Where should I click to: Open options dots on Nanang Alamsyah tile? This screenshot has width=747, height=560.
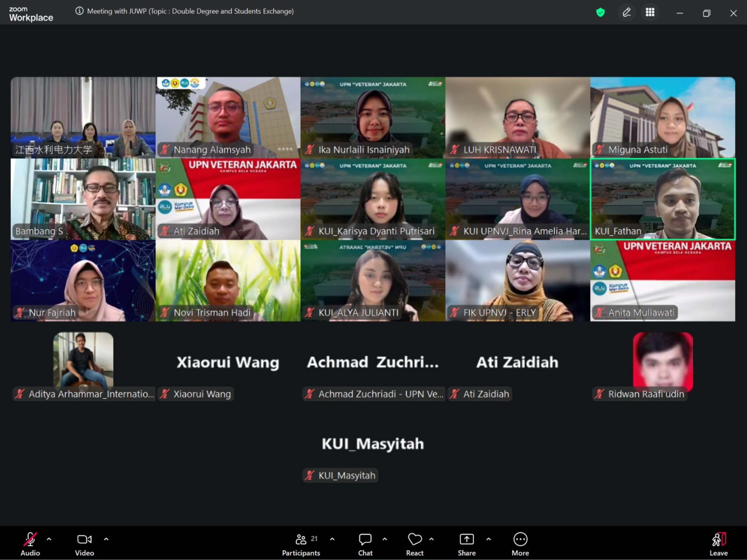pyautogui.click(x=285, y=149)
